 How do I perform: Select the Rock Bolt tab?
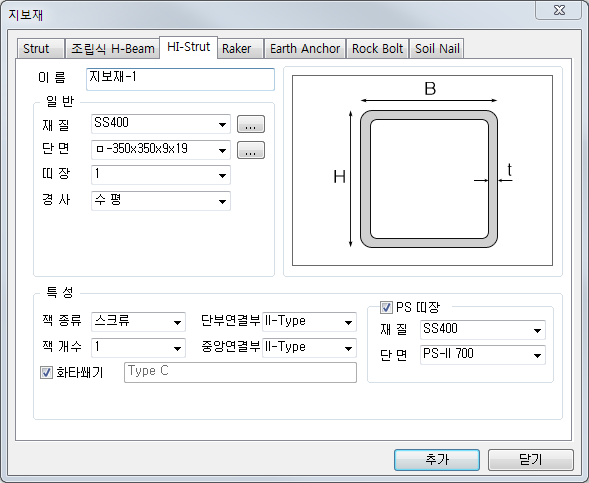click(x=377, y=48)
